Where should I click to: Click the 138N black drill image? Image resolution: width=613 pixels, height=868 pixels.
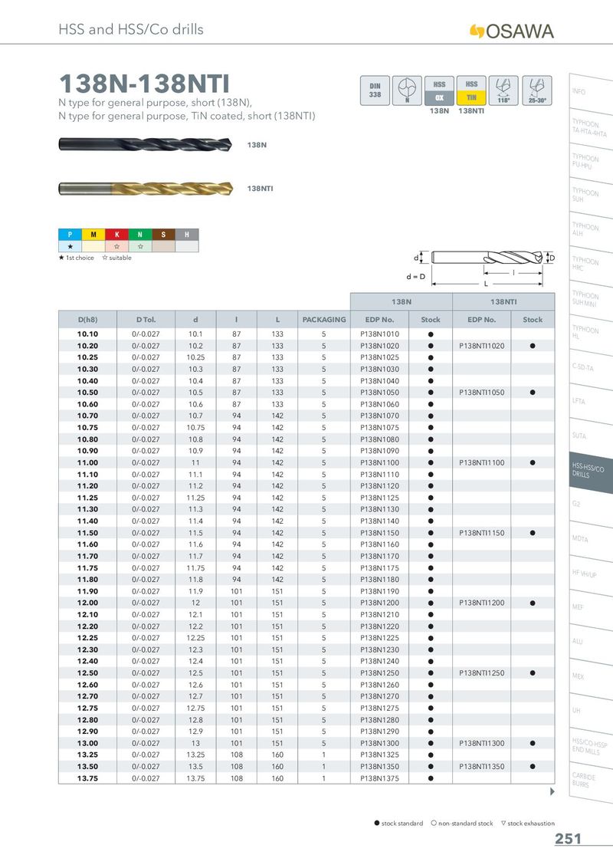coord(146,144)
